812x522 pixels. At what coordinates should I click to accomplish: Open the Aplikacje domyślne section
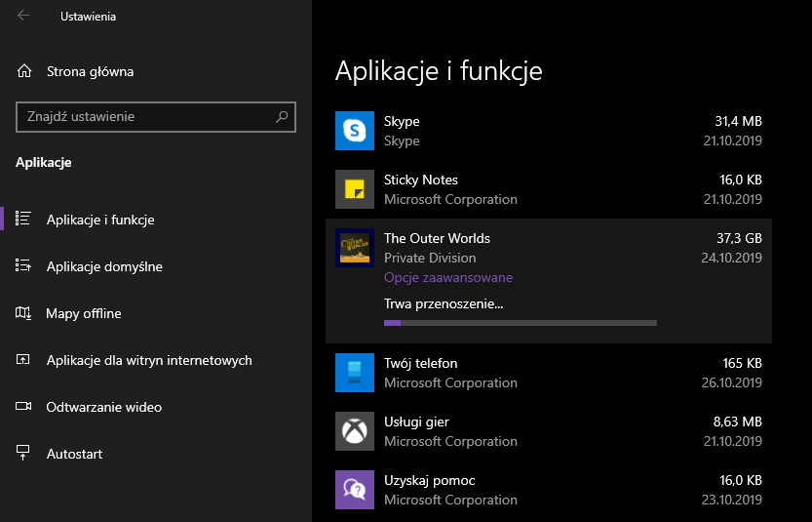(x=104, y=266)
